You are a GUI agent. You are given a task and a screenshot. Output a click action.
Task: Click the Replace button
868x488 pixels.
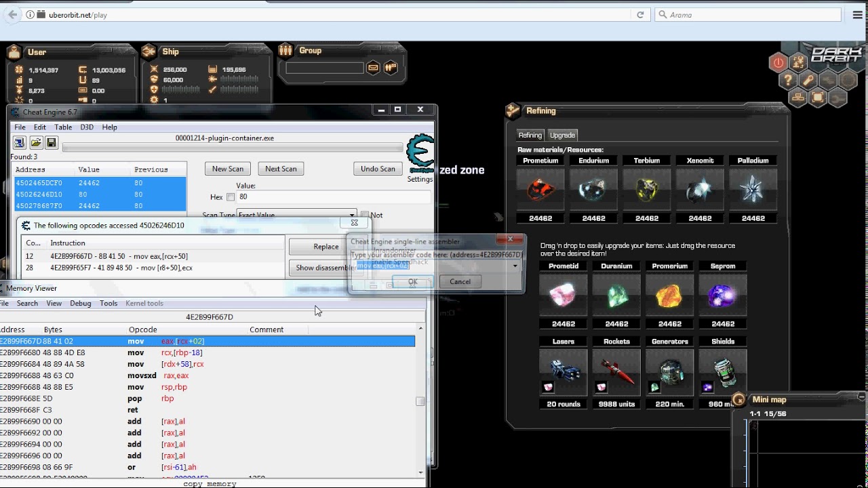pyautogui.click(x=326, y=247)
